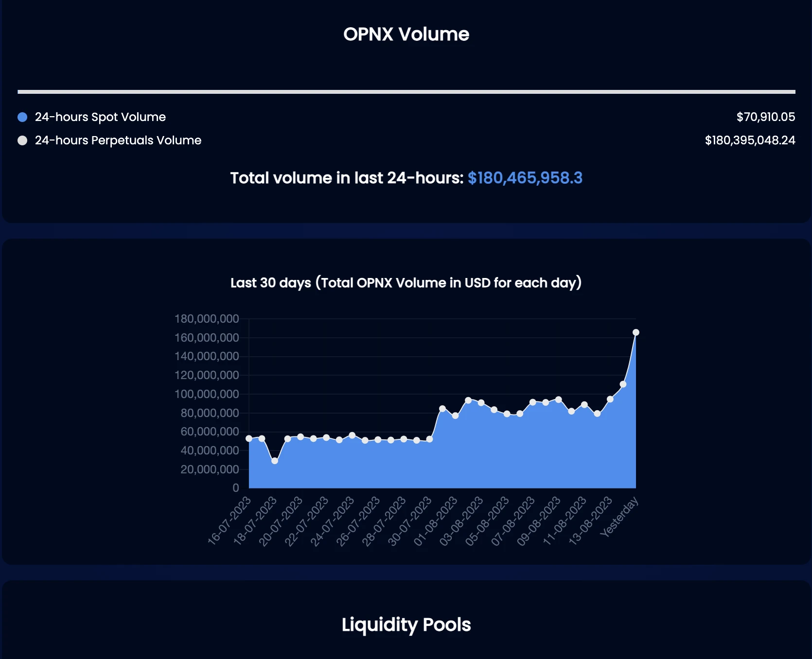Screen dimensions: 812x659
Task: Click the 13-08-2023 data point marker
Action: coord(610,399)
